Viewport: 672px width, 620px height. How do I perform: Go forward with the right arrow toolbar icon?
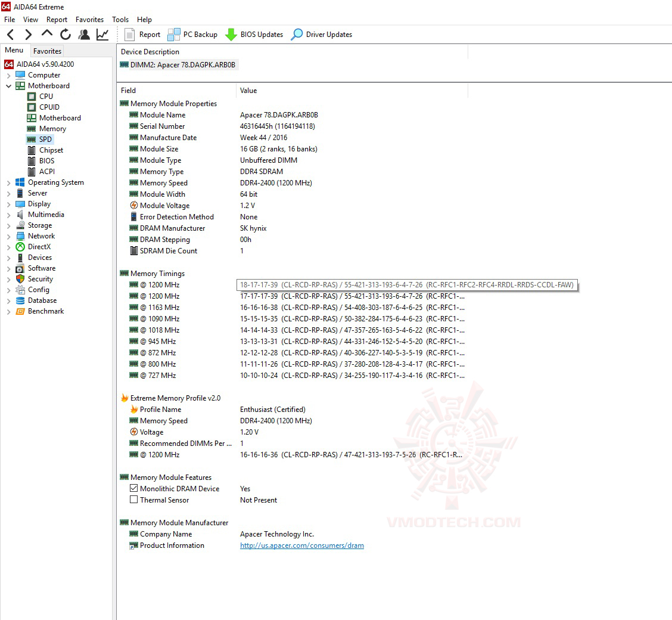28,35
